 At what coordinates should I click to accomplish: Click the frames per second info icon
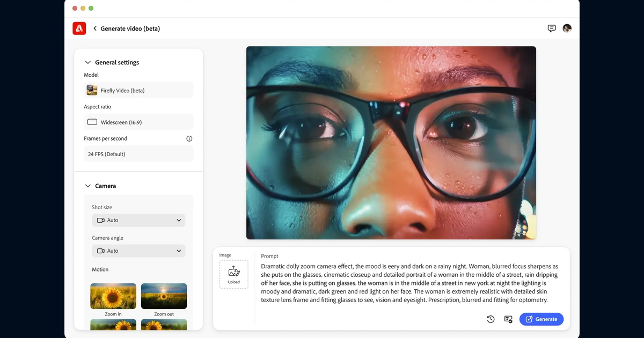(x=189, y=138)
